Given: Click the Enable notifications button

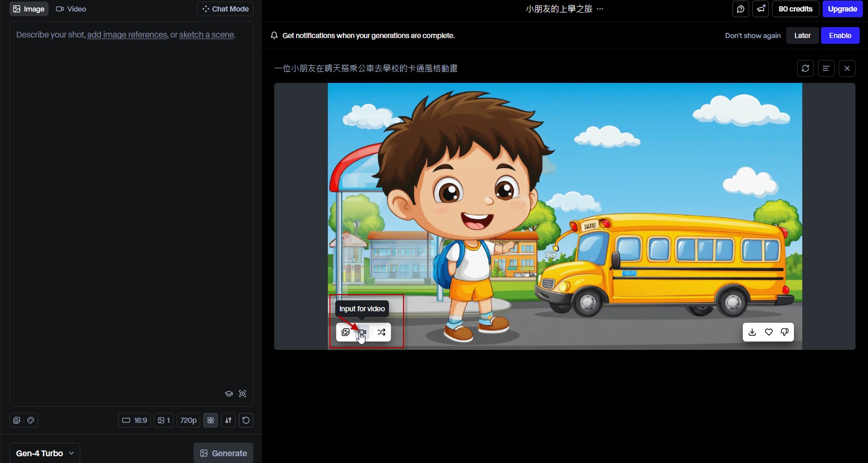Looking at the screenshot, I should pyautogui.click(x=840, y=35).
